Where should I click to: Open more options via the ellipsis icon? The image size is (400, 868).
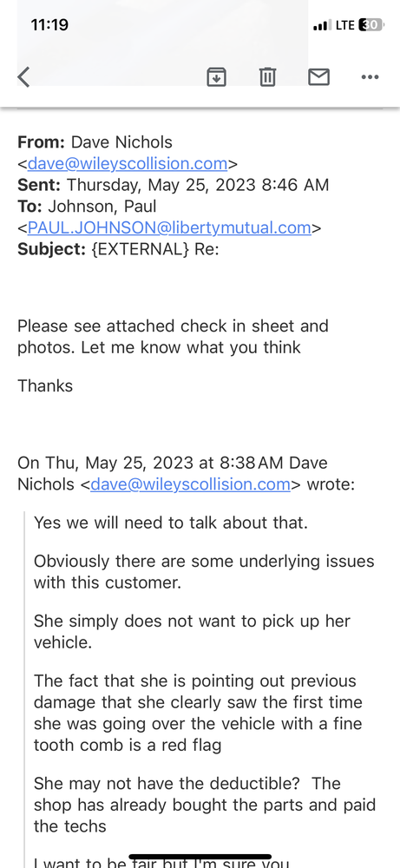point(370,77)
